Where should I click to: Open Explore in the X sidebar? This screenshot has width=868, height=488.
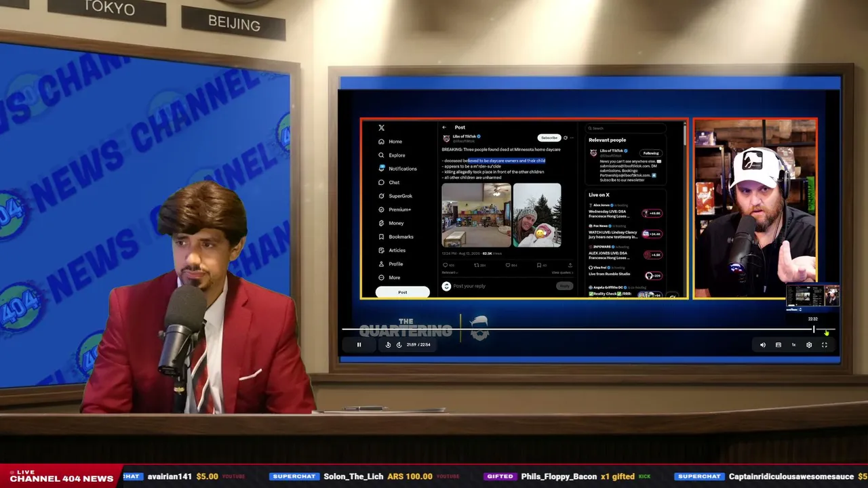[x=392, y=155]
